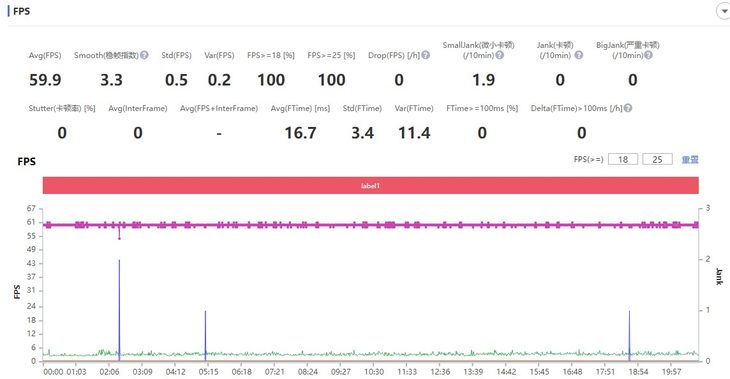Click the blue reset link beside thresholds
This screenshot has height=379, width=730.
pos(690,159)
